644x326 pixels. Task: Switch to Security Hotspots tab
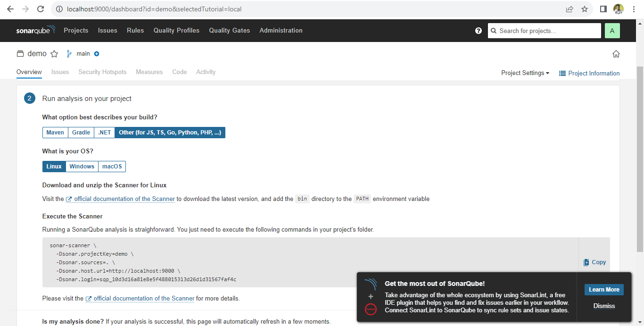102,72
